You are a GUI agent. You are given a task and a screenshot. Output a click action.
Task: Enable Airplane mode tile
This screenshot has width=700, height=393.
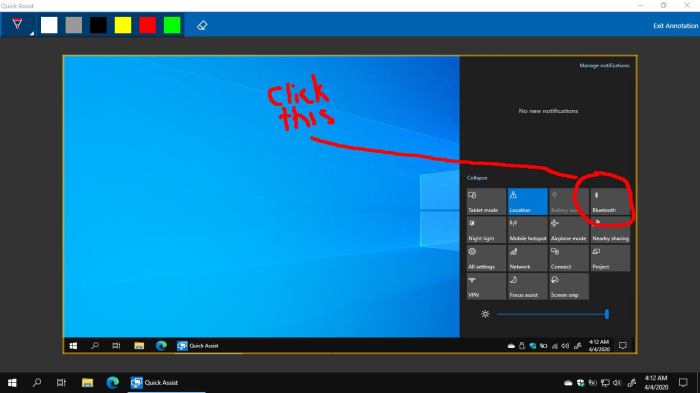point(568,230)
